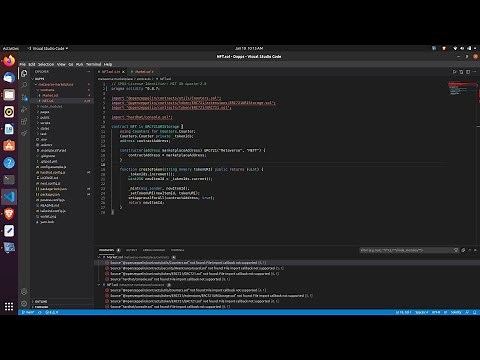This screenshot has width=480, height=360.
Task: Open the View menu
Action: point(61,64)
